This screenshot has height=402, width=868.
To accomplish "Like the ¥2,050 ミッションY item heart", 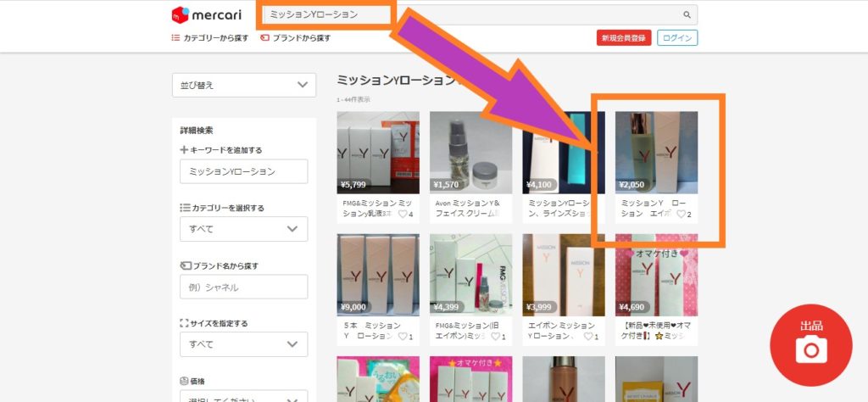I will pyautogui.click(x=682, y=215).
